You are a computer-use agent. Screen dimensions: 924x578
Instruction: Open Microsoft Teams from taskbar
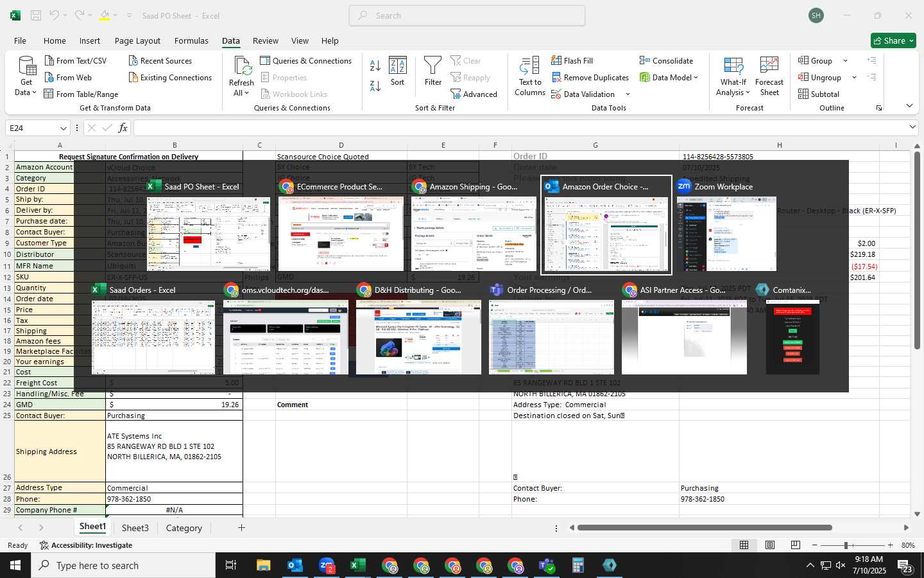[x=547, y=565]
